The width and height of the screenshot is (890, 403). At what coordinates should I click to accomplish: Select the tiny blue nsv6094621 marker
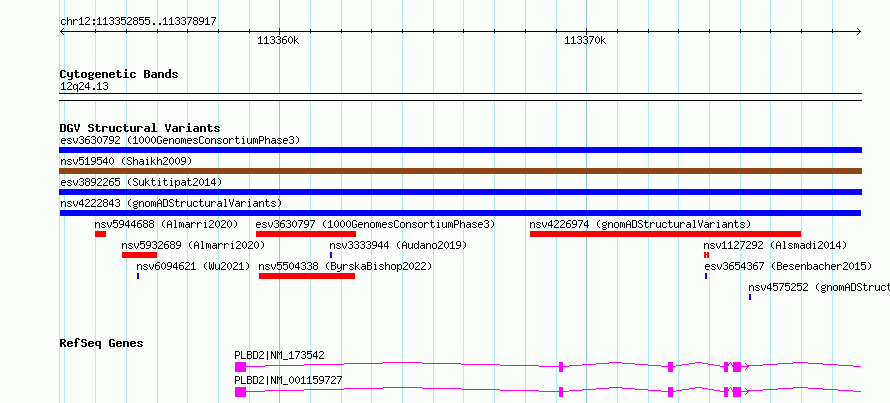click(138, 276)
